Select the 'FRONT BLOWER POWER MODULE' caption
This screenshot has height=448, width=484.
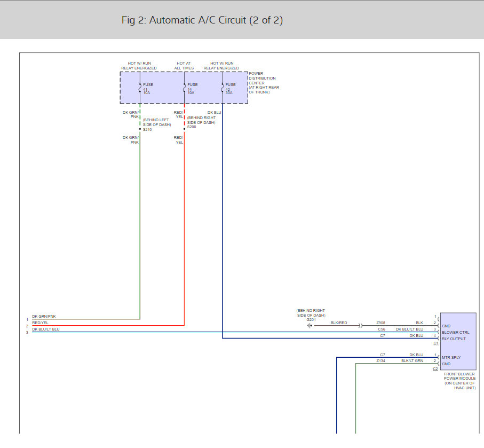(459, 376)
